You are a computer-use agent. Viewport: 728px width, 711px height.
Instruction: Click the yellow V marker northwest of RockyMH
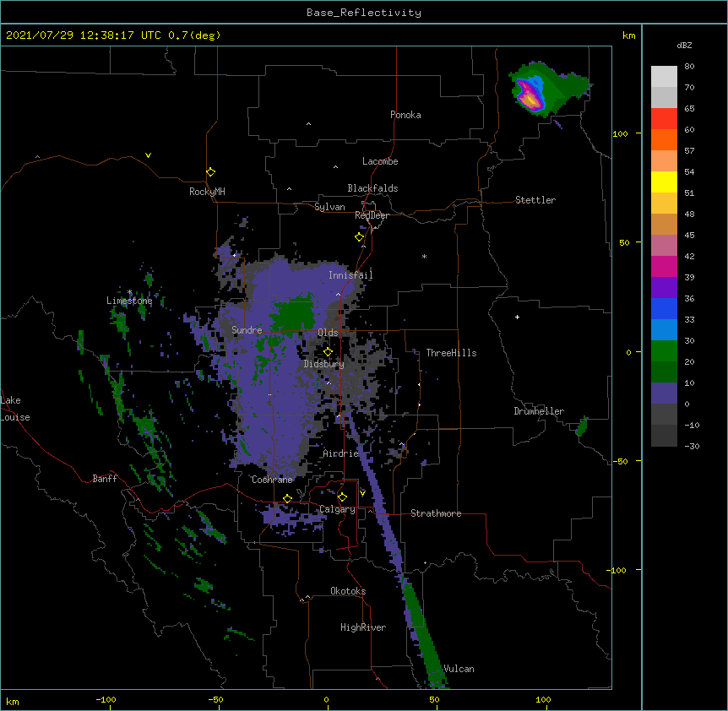(148, 155)
